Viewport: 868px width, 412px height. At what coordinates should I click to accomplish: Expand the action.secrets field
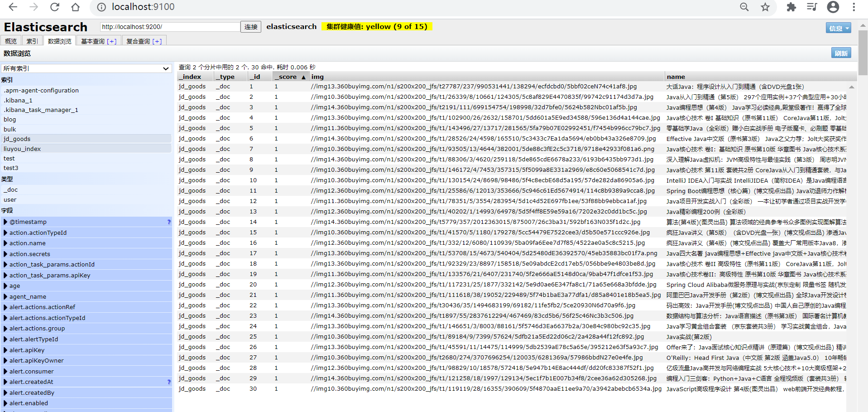tap(5, 254)
